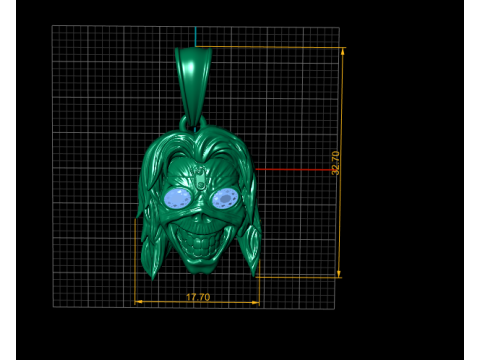
Task: Select the right blue gemstone eye
Action: pos(225,199)
